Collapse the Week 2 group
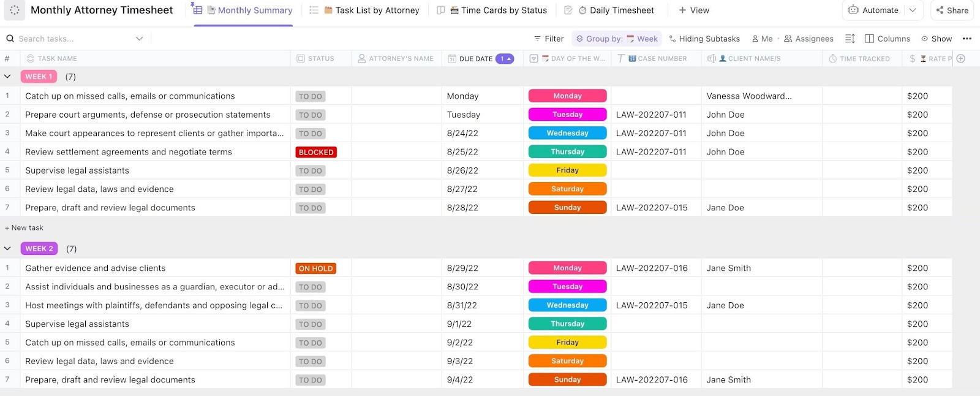The width and height of the screenshot is (980, 396). pos(7,249)
